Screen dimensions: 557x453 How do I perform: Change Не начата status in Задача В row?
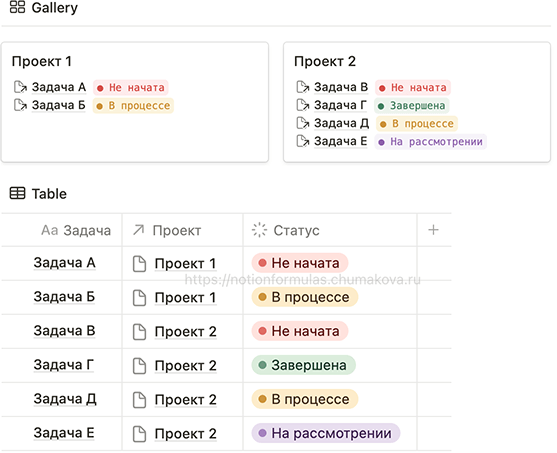[300, 331]
